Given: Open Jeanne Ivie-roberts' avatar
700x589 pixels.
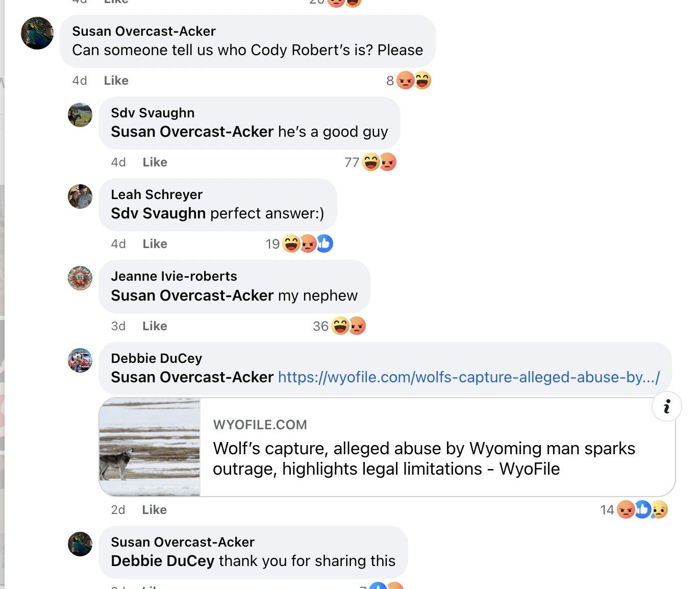Looking at the screenshot, I should click(80, 278).
